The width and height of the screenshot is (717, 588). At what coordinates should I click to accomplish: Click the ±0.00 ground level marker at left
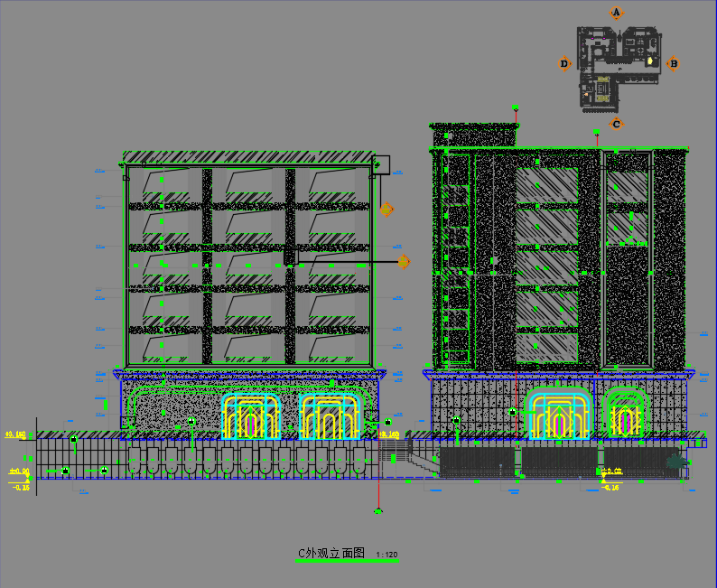point(19,471)
